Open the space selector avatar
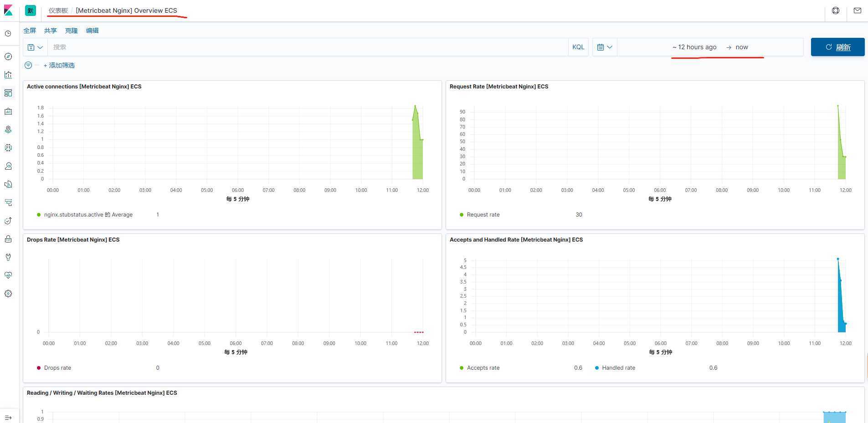 click(x=31, y=10)
